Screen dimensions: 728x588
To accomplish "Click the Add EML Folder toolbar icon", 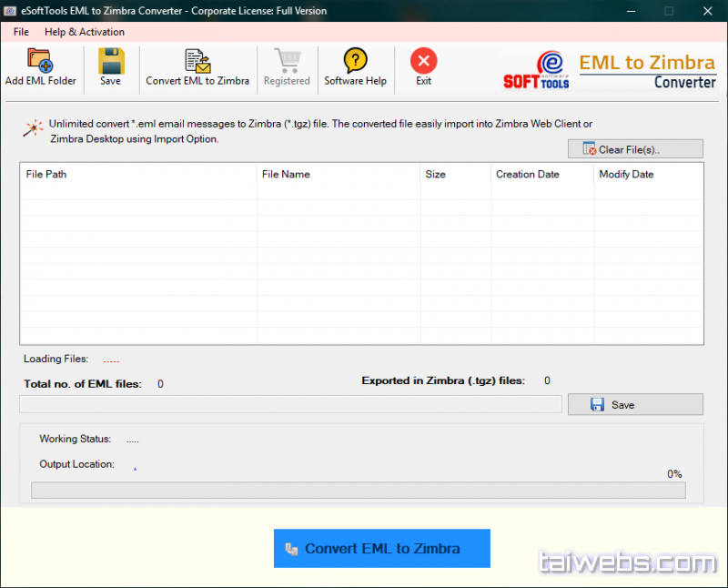I will click(40, 60).
